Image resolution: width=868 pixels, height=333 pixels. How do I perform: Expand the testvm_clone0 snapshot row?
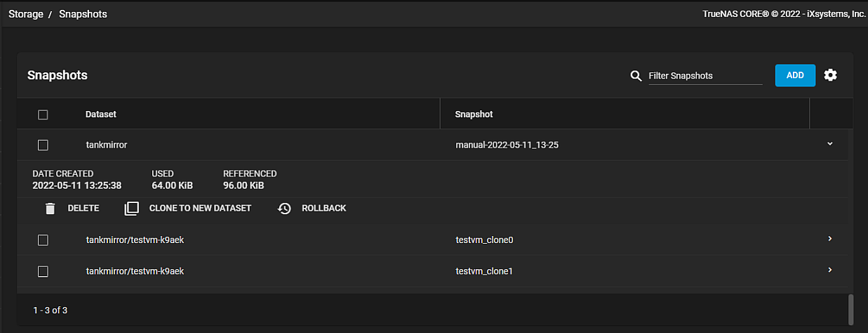[830, 239]
